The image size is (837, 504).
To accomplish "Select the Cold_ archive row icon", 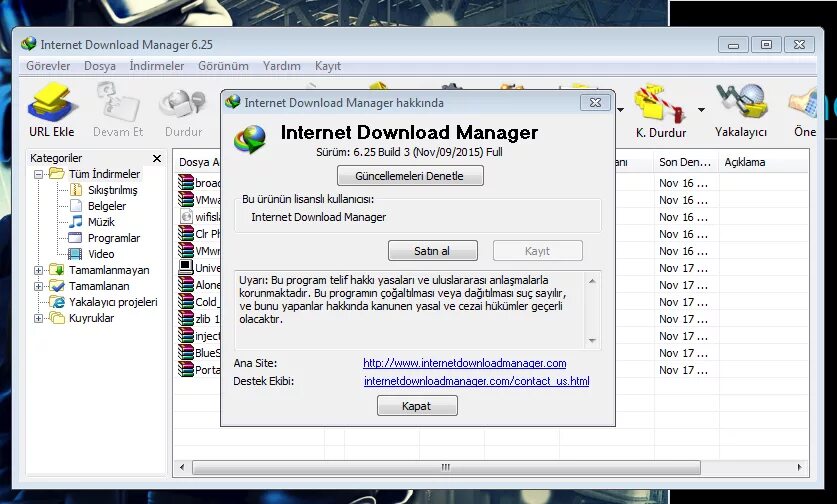I will tap(186, 302).
